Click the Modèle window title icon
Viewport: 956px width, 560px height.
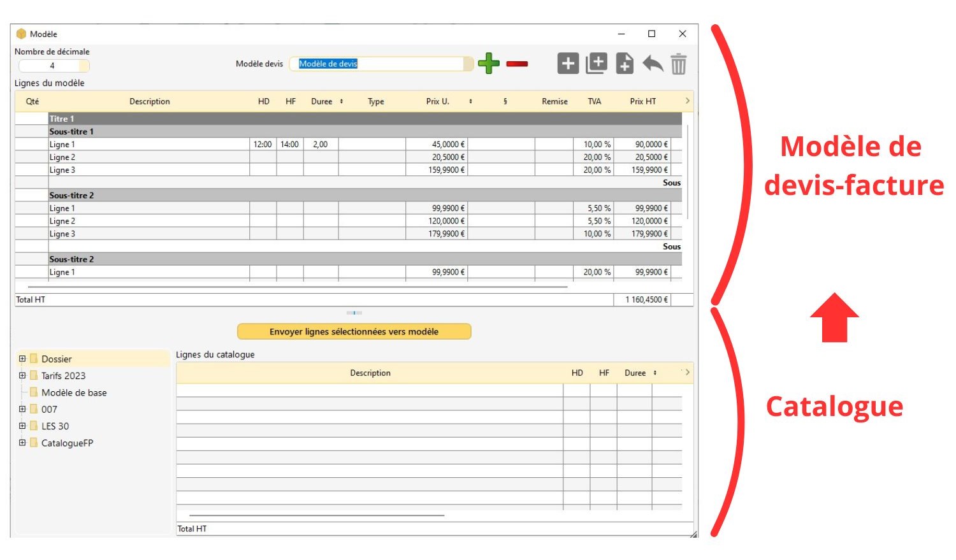[x=21, y=34]
